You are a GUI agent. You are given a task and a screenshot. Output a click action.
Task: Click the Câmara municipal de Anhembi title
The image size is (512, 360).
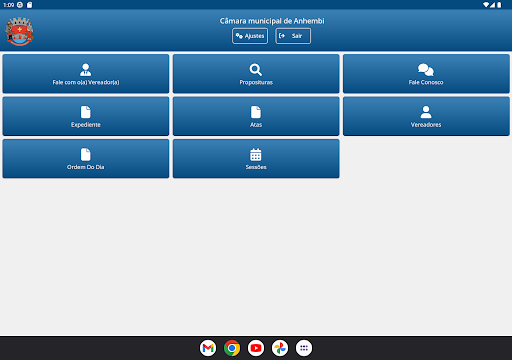click(272, 21)
